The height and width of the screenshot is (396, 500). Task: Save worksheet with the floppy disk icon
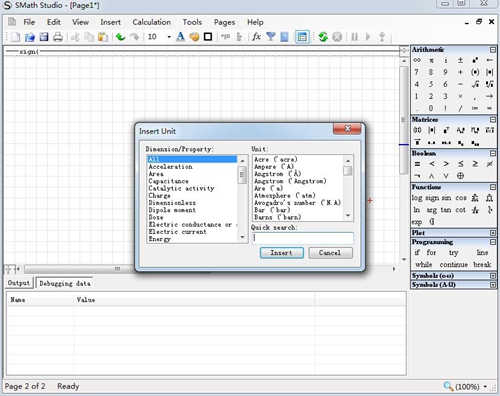pyautogui.click(x=44, y=37)
